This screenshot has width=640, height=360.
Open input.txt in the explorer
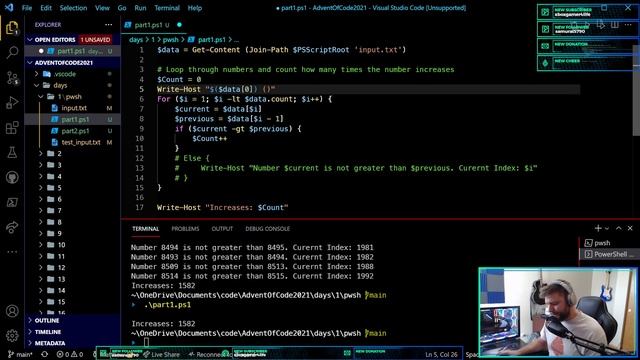(x=73, y=108)
